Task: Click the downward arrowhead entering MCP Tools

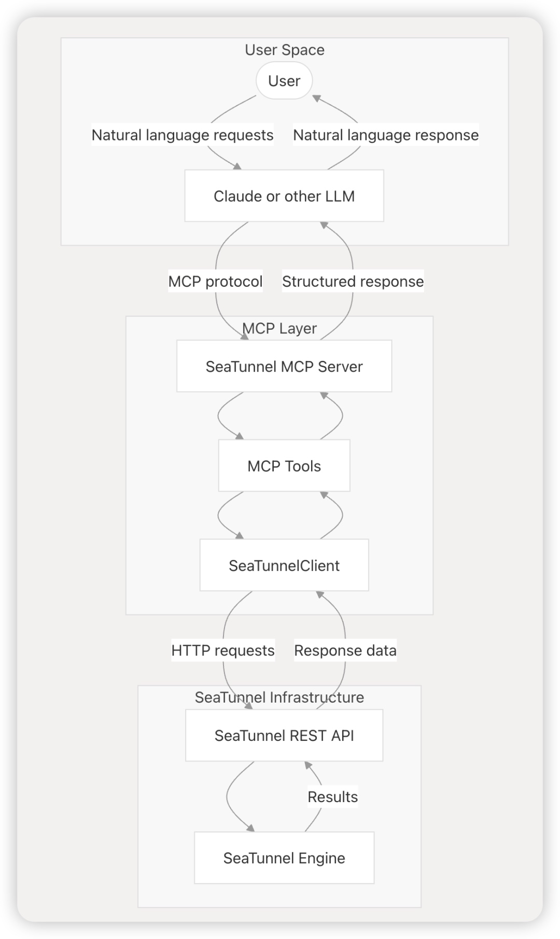Action: click(240, 437)
